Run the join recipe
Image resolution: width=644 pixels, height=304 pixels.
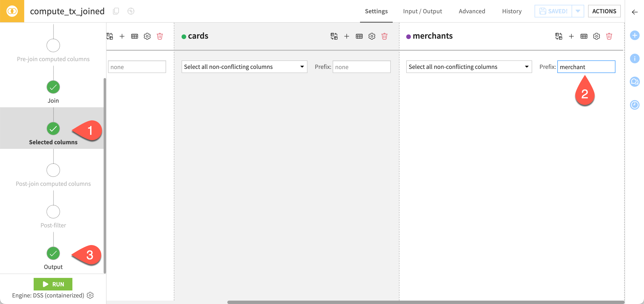[x=53, y=284]
